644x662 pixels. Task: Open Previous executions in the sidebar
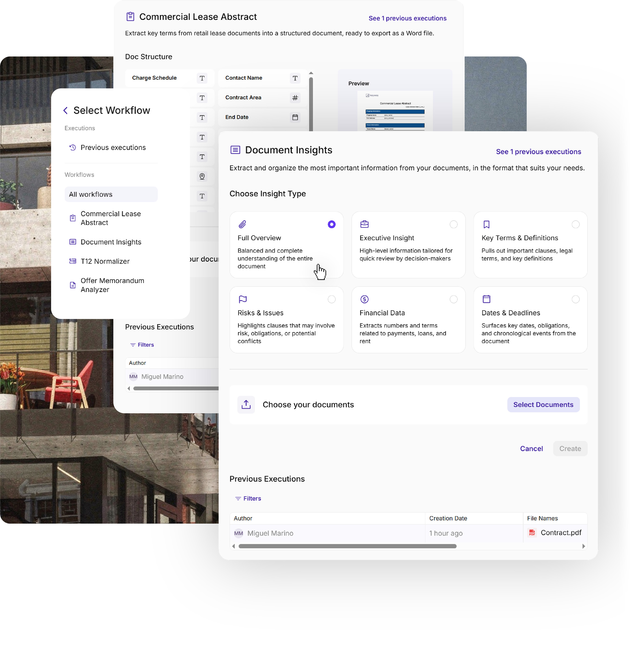tap(113, 148)
